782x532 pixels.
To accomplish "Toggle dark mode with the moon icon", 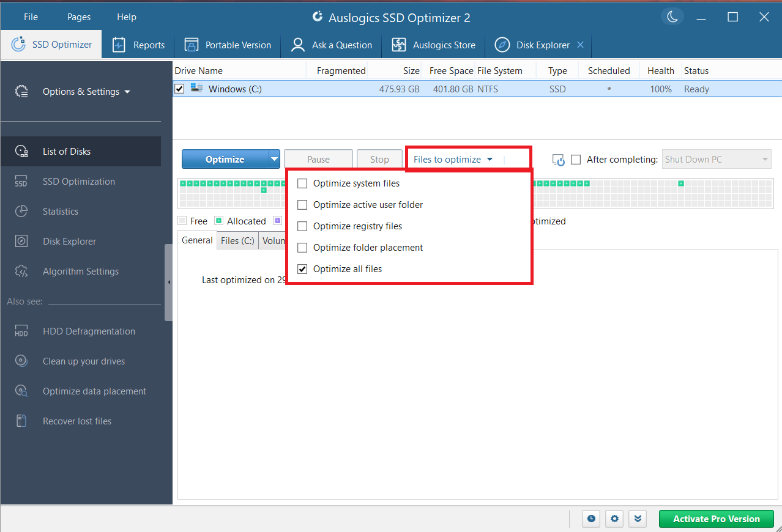I will click(672, 17).
